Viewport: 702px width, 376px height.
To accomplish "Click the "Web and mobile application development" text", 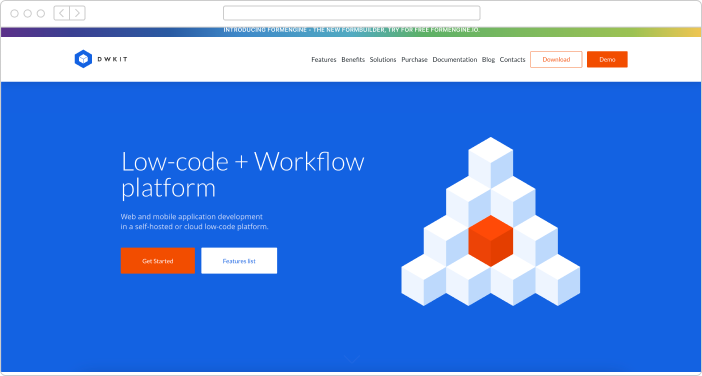I will click(x=192, y=217).
